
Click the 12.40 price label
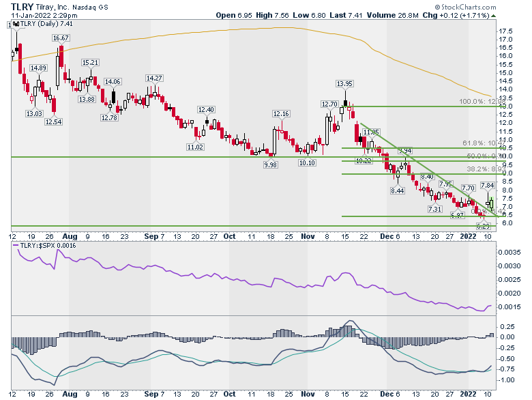point(206,110)
